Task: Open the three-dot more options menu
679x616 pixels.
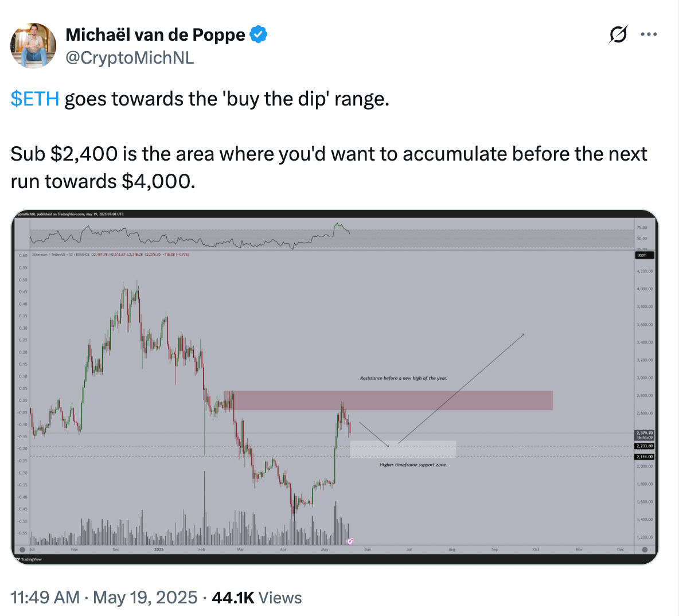Action: point(649,34)
